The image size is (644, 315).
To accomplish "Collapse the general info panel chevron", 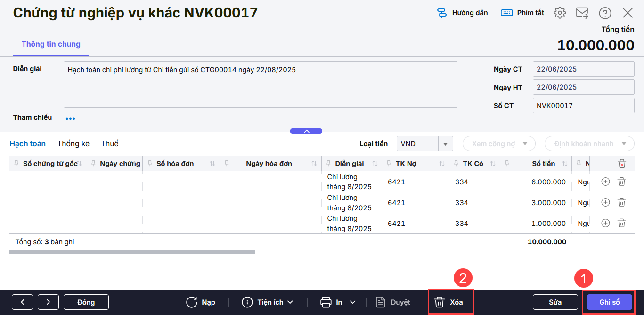I will click(306, 131).
